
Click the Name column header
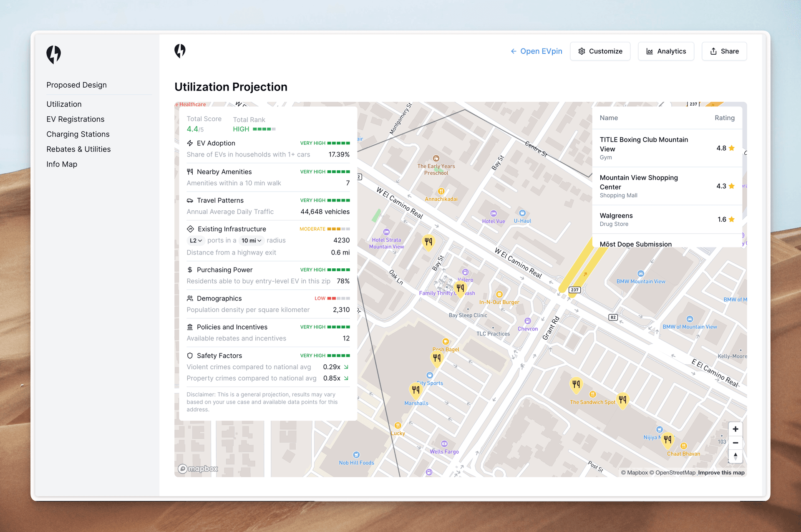609,118
